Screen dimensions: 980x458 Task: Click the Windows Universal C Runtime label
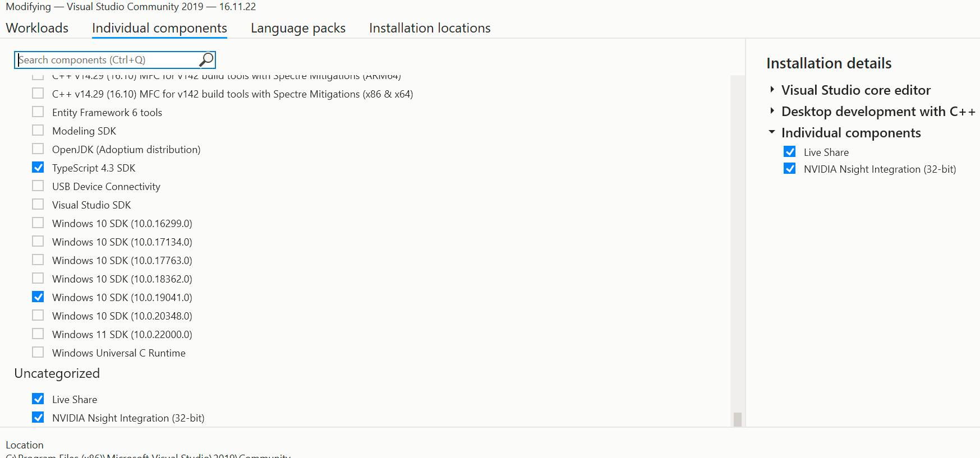tap(119, 353)
